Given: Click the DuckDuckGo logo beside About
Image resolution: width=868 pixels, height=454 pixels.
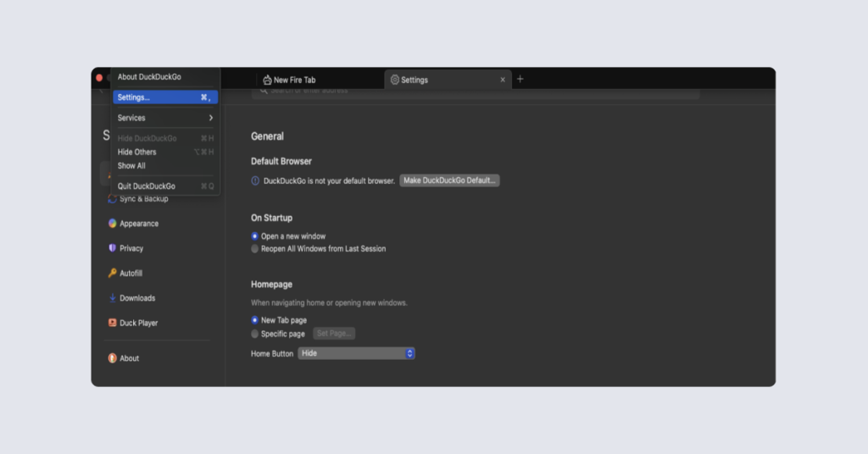Looking at the screenshot, I should [x=113, y=358].
